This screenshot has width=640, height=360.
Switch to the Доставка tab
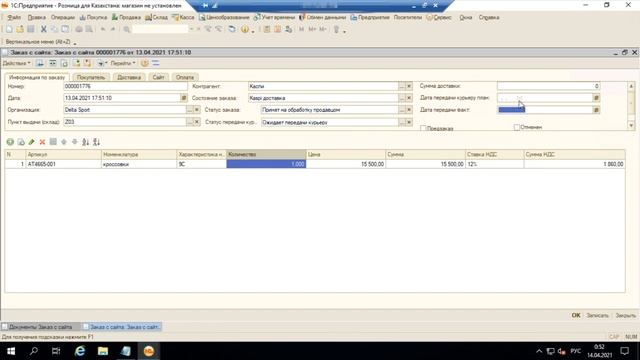click(x=129, y=77)
